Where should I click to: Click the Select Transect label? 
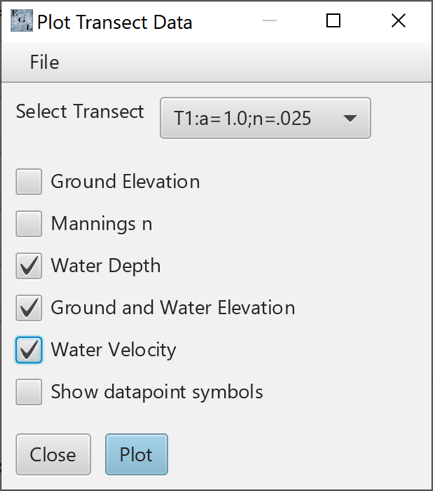point(80,111)
